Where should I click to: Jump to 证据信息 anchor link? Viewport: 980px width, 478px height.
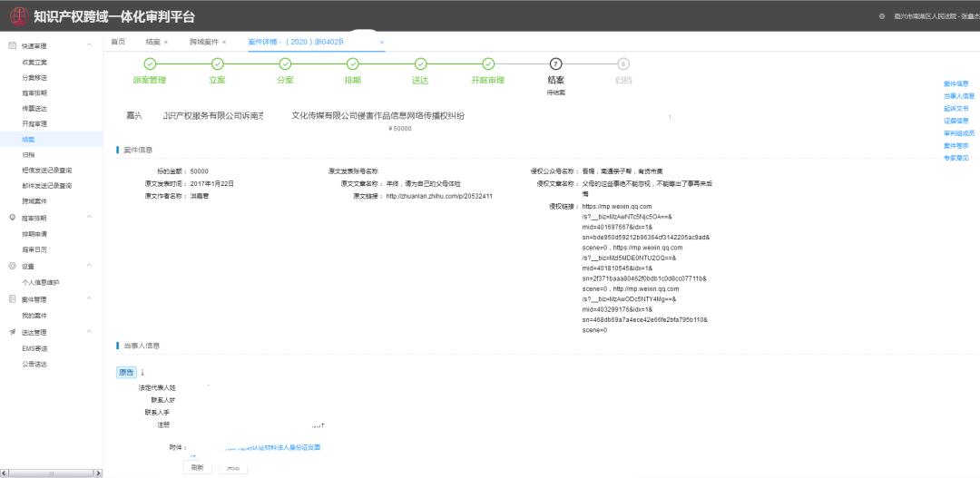tap(955, 121)
